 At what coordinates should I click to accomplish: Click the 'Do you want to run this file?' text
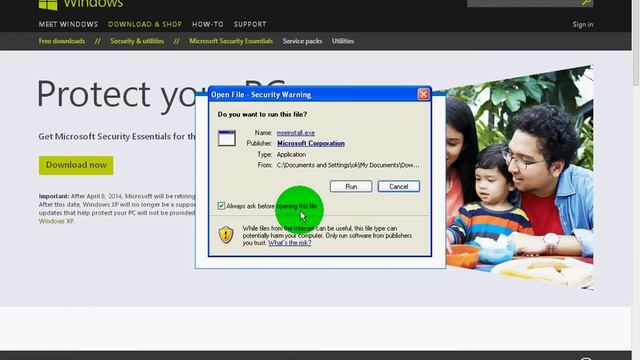(x=262, y=114)
